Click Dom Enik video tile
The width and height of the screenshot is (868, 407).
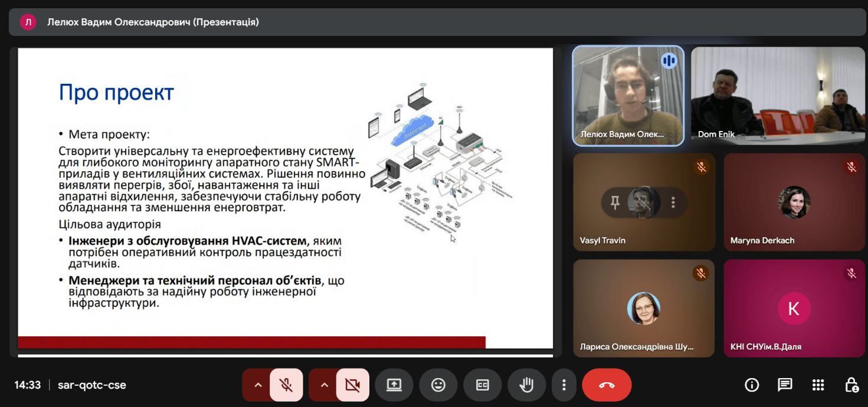(x=778, y=96)
